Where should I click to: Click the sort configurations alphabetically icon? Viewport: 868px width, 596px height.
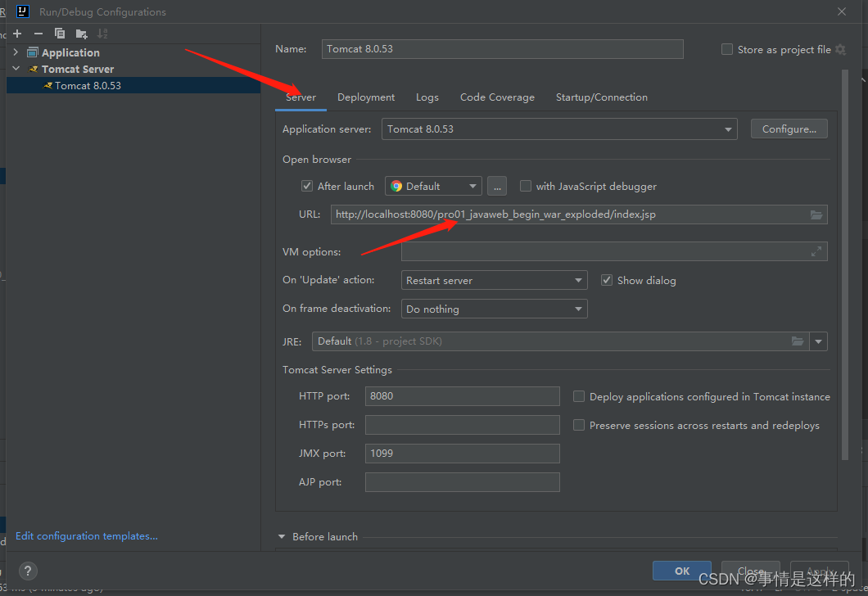tap(102, 34)
